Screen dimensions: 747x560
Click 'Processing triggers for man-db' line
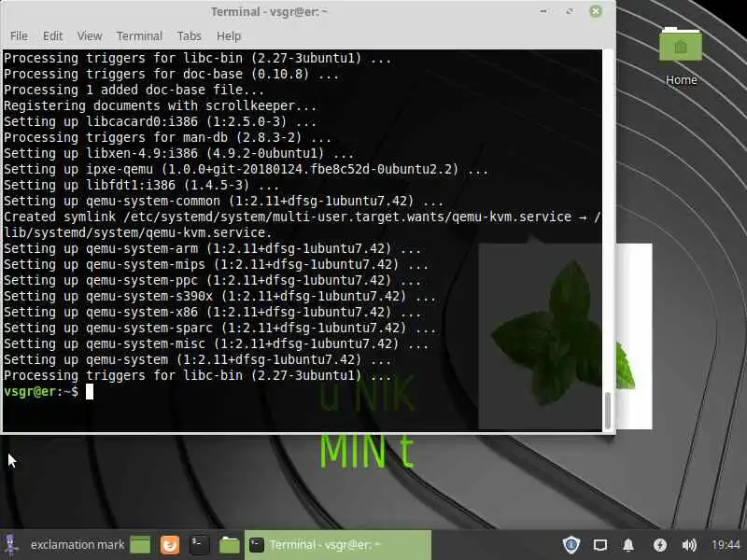(x=167, y=137)
